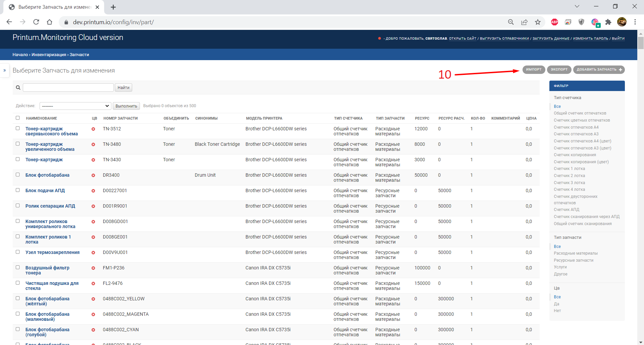
Task: Expand the left sidebar with » arrow
Action: [x=5, y=70]
